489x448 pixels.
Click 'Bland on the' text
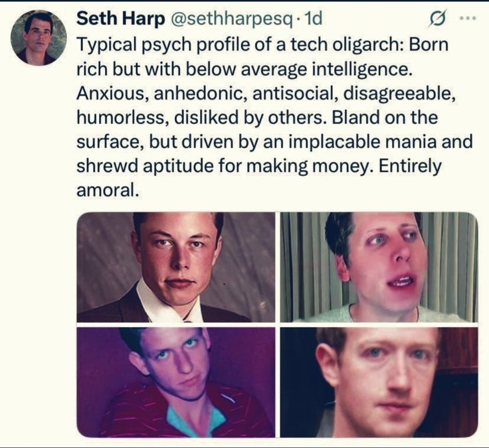(385, 117)
